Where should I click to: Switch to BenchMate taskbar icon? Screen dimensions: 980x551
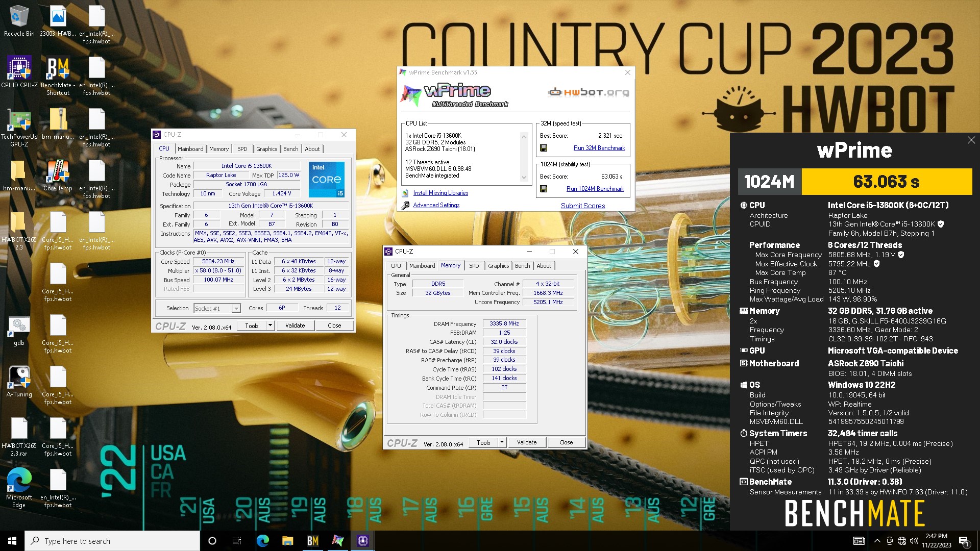tap(312, 541)
